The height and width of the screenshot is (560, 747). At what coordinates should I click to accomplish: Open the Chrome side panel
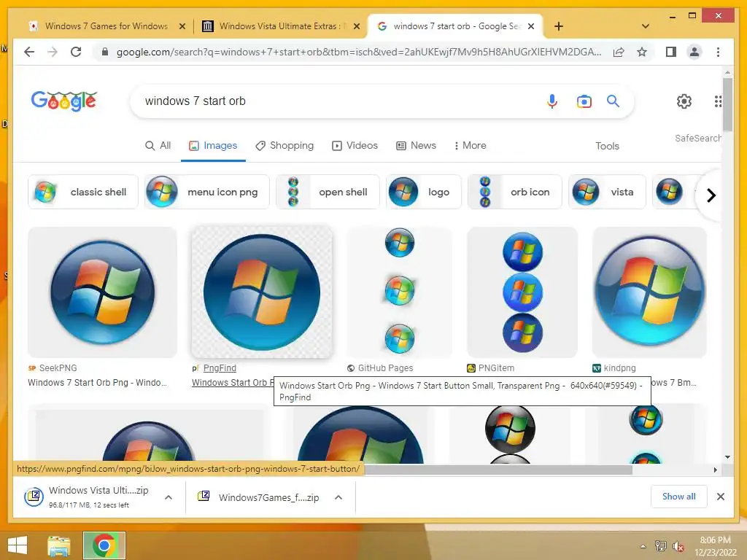(x=671, y=52)
